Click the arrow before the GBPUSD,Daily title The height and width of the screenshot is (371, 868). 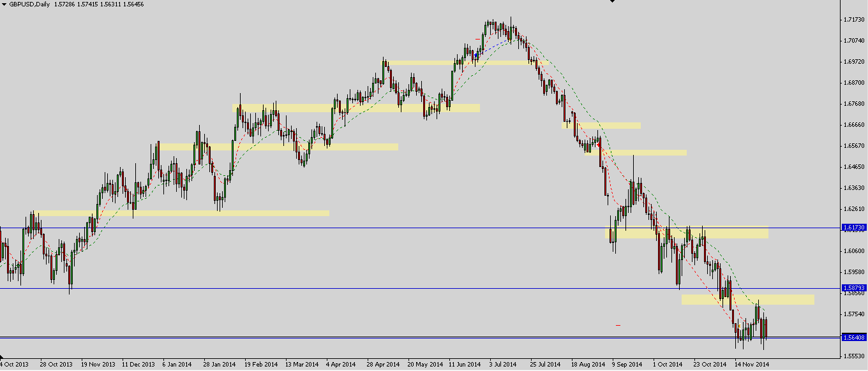point(4,4)
